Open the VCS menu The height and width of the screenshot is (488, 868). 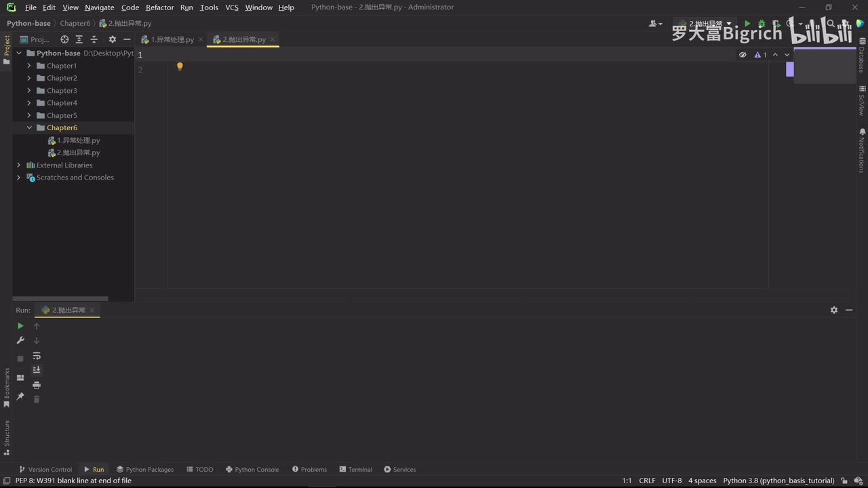[x=232, y=7]
